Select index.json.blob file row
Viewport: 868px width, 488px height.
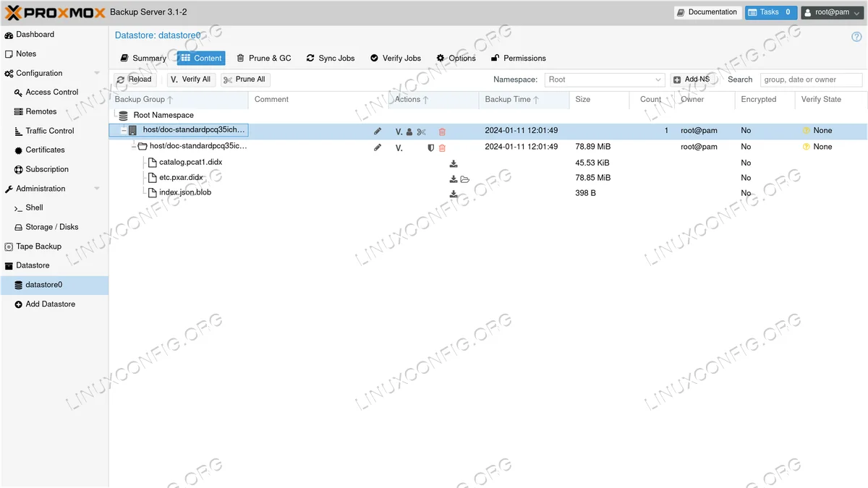(x=488, y=193)
